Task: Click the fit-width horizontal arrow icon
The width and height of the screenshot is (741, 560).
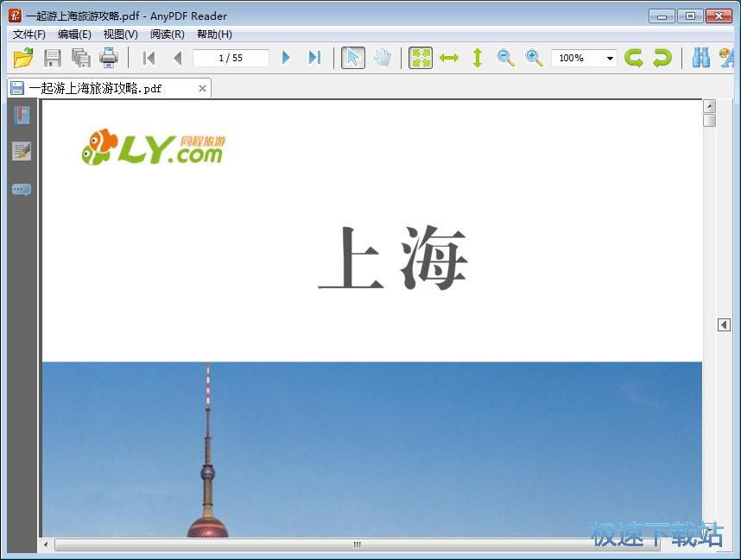Action: tap(449, 57)
